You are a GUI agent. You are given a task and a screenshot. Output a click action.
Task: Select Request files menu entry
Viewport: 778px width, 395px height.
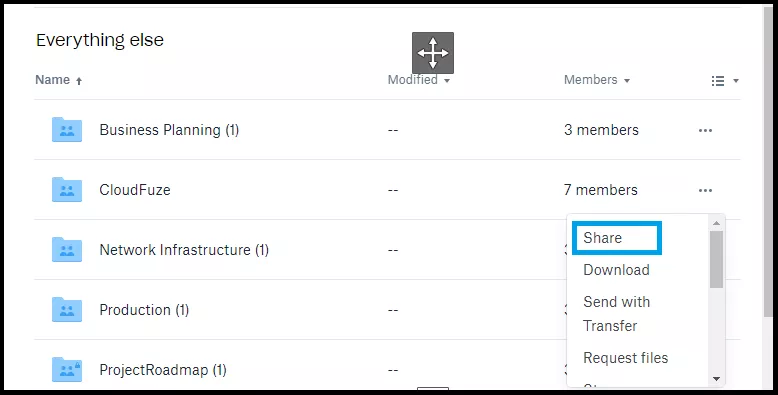click(x=626, y=358)
